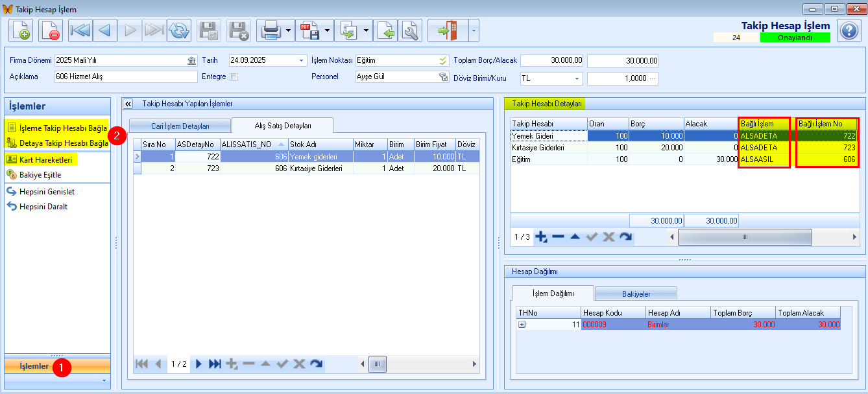Click the printer icon
The image size is (868, 394).
click(x=269, y=30)
